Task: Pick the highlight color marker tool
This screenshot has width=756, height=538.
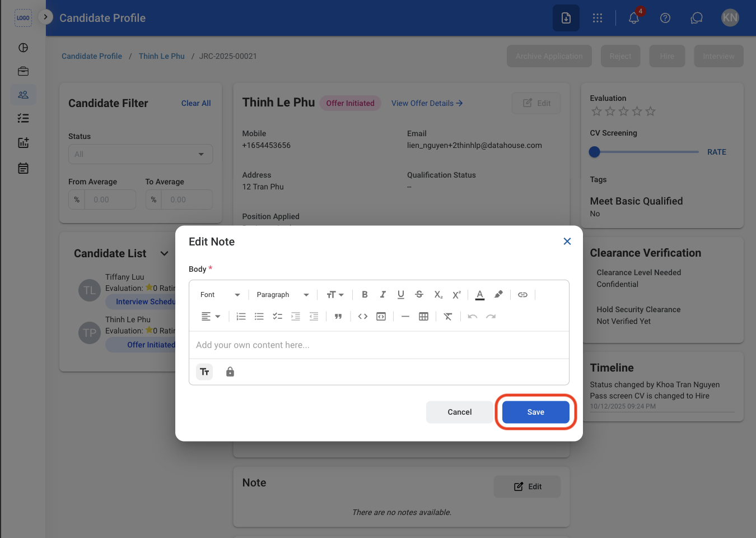Action: (x=498, y=294)
